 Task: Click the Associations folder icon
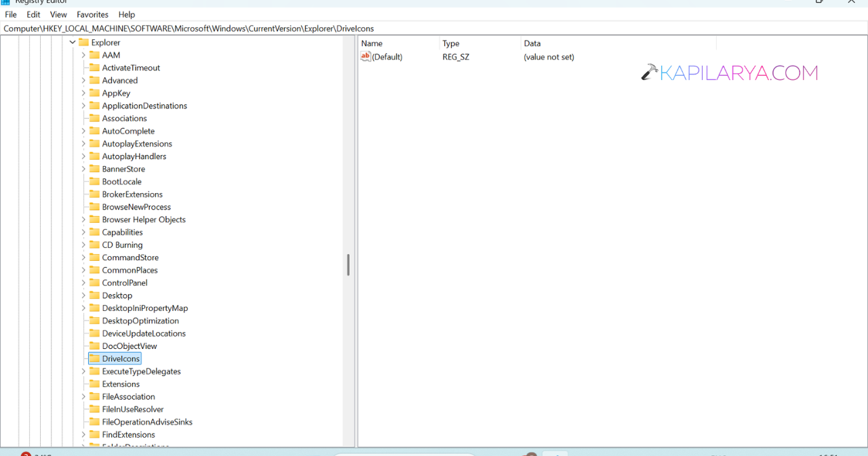click(x=95, y=119)
